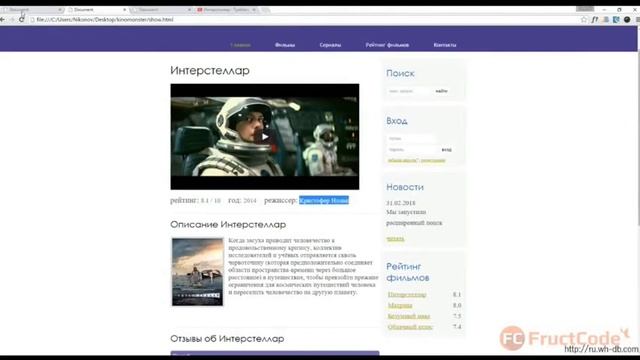Open the Фильмы menu item

285,45
